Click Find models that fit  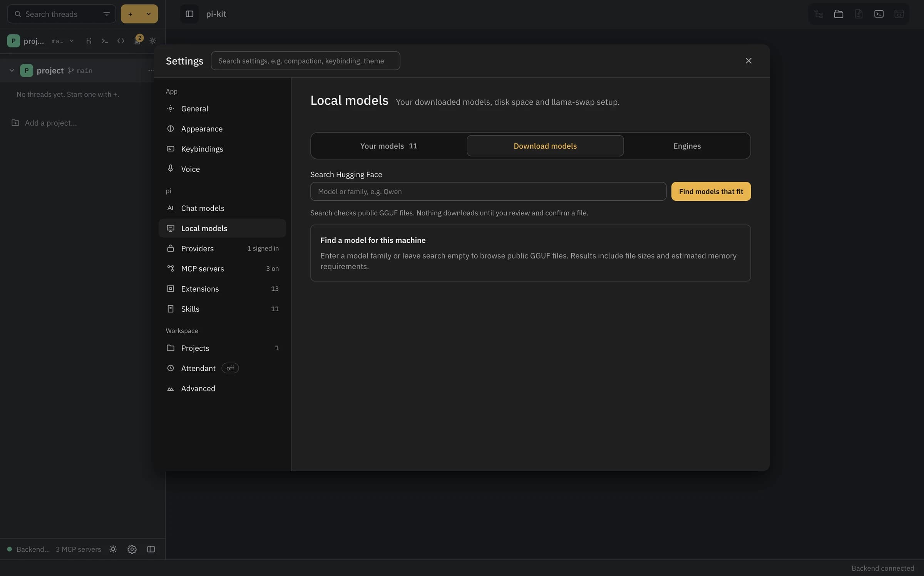[x=711, y=191]
